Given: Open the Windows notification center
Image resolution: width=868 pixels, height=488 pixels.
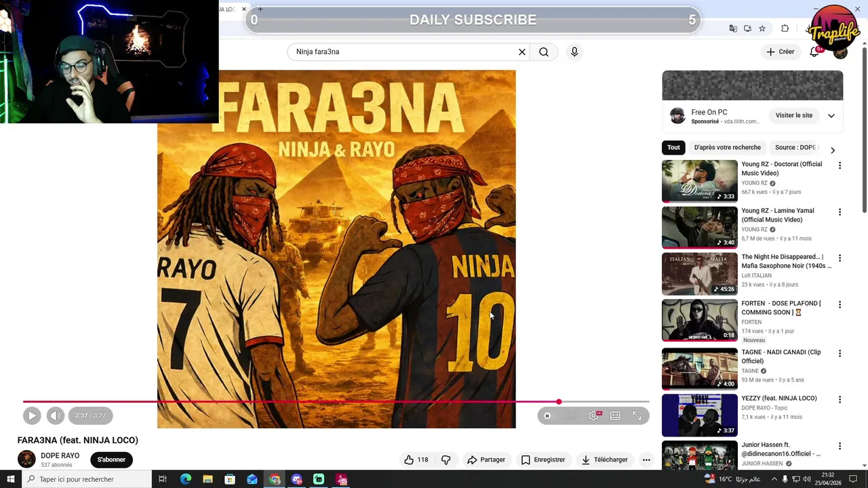Looking at the screenshot, I should (854, 479).
